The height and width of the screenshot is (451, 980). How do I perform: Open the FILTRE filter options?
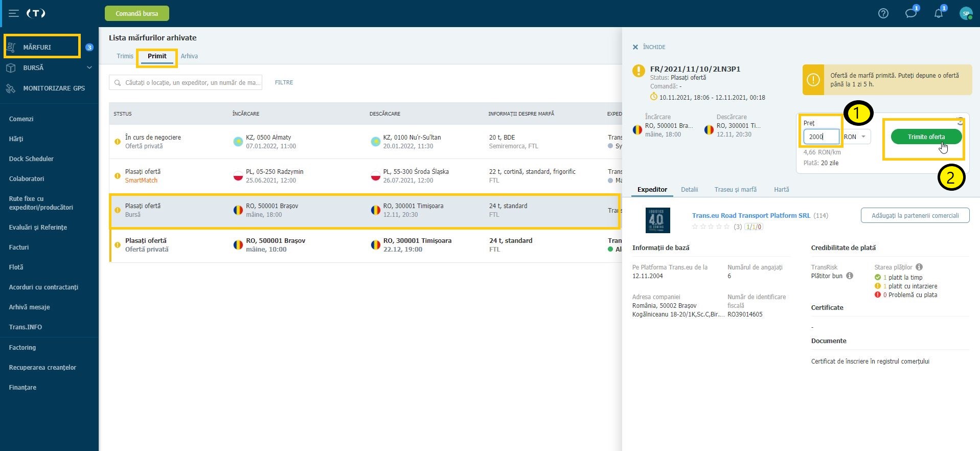click(x=284, y=82)
